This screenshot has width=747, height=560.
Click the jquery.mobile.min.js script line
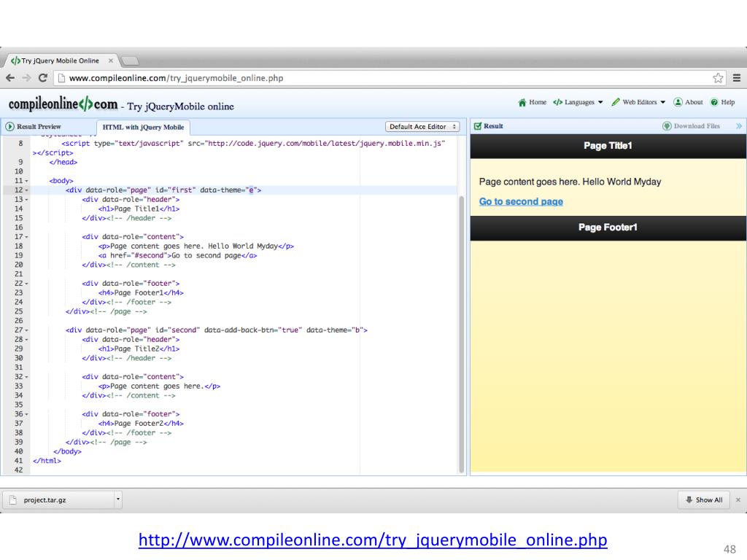[253, 144]
